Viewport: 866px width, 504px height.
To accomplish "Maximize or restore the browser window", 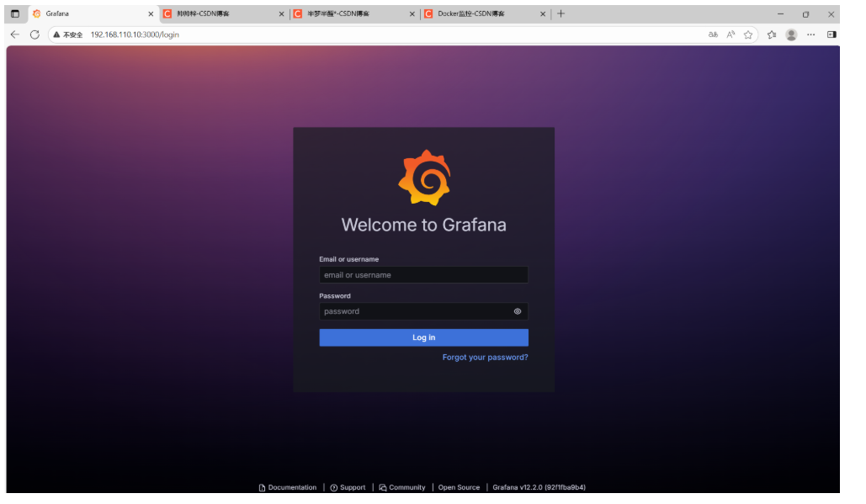I will 805,13.
